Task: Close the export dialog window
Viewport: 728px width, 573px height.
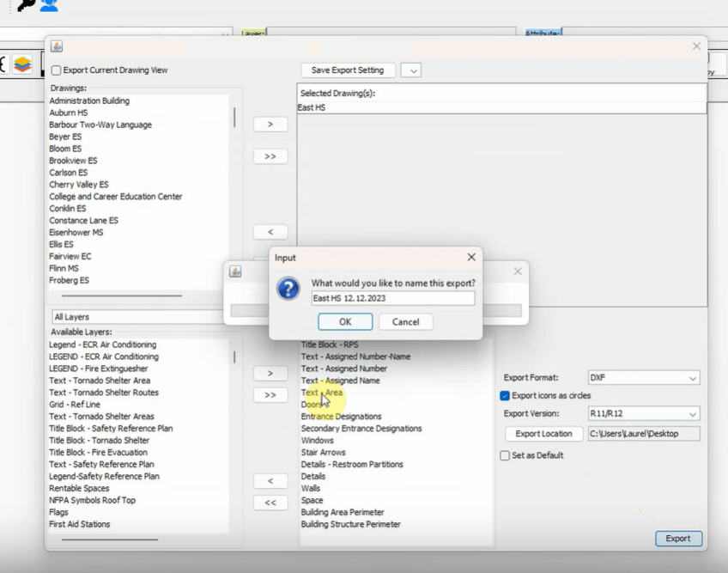Action: [x=696, y=46]
